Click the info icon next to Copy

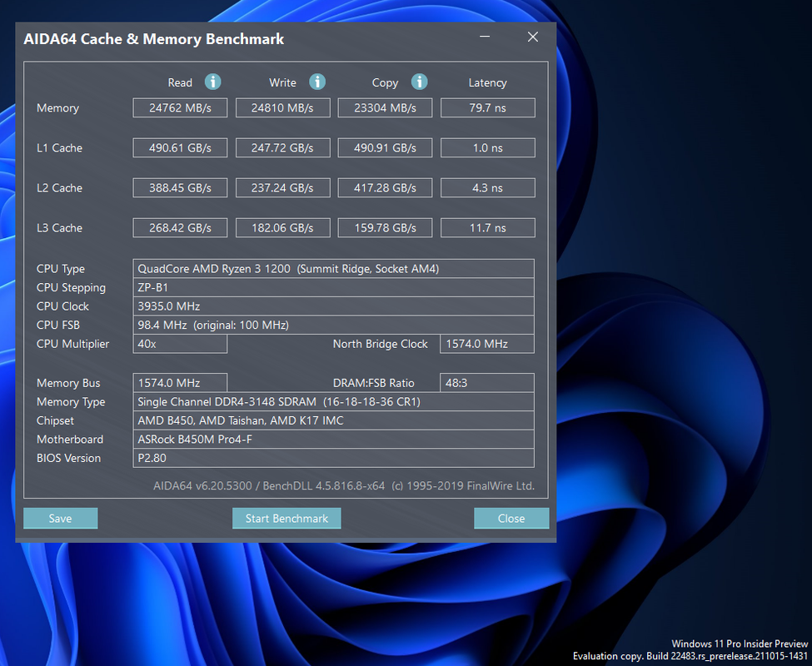point(420,82)
